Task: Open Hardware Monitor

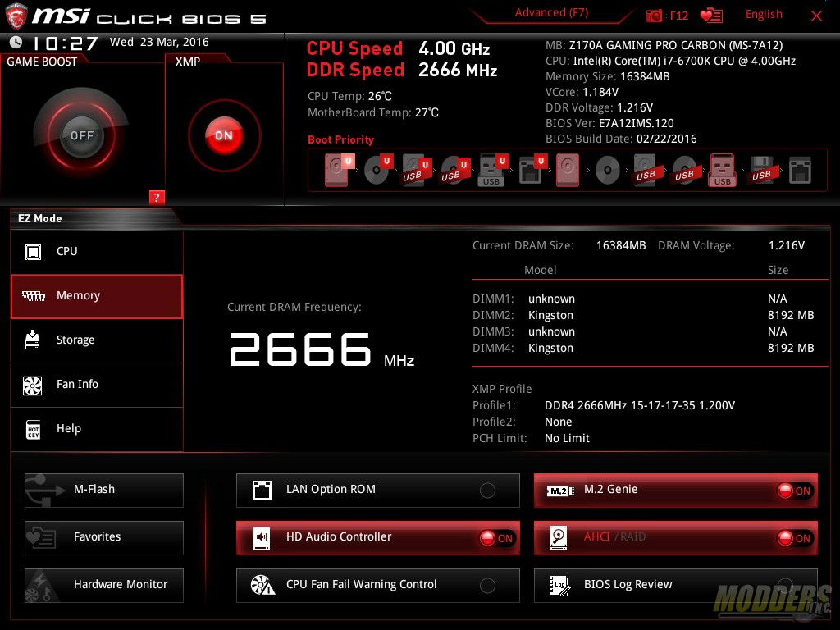Action: tap(104, 586)
